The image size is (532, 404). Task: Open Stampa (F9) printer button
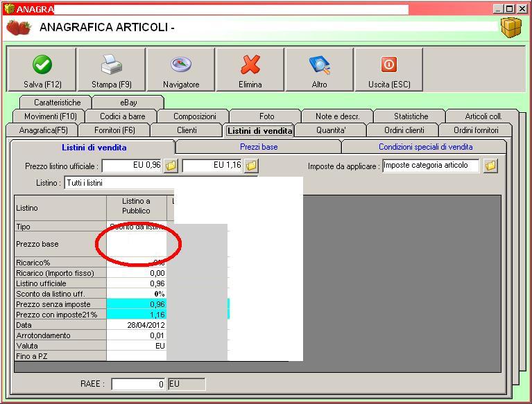click(x=111, y=69)
